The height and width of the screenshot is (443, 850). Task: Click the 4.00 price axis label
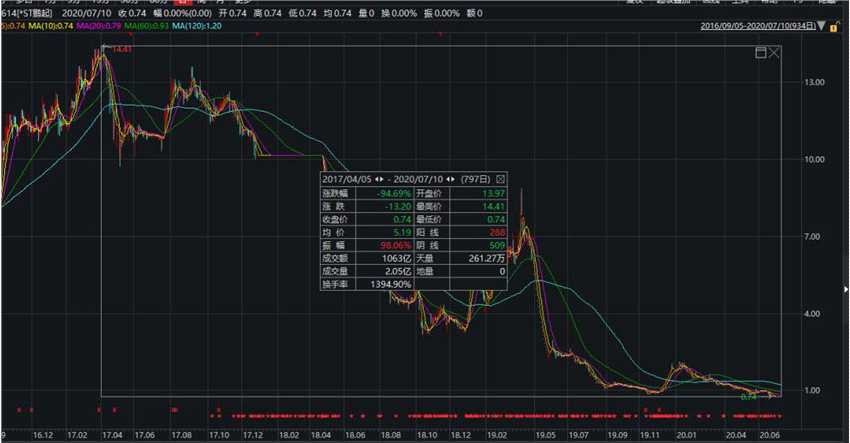[814, 314]
